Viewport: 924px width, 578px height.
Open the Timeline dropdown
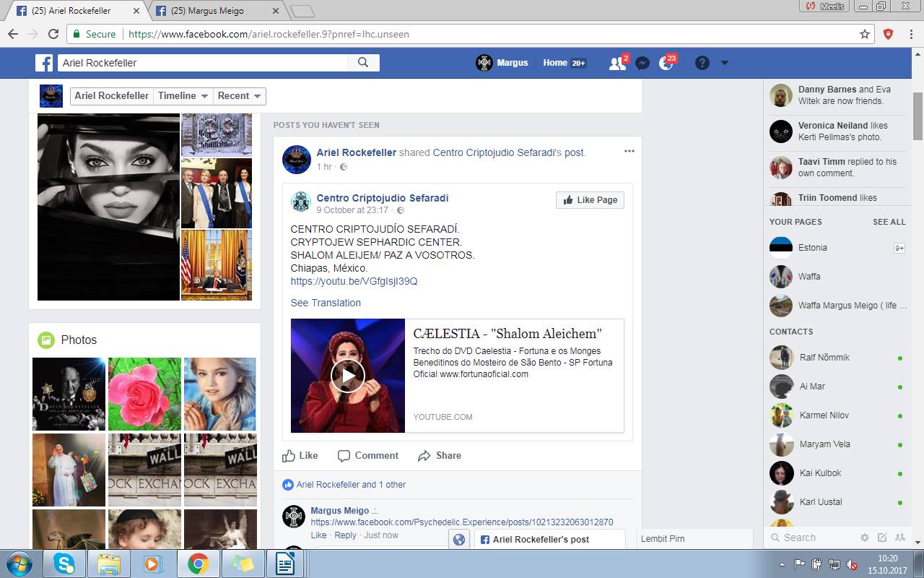point(183,96)
